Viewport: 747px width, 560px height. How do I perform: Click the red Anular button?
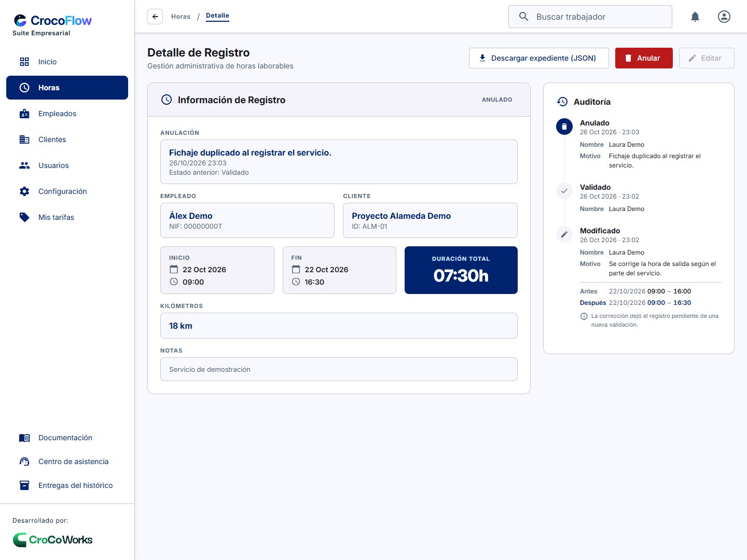(644, 58)
